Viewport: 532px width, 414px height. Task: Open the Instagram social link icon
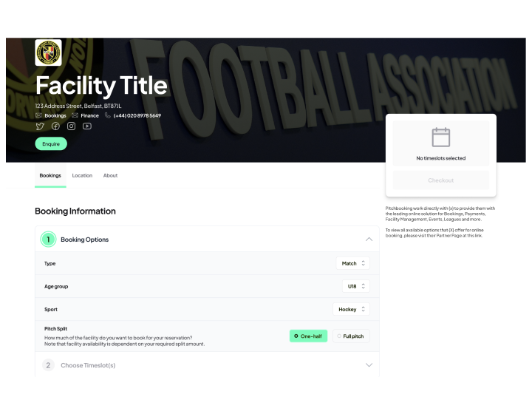click(71, 126)
